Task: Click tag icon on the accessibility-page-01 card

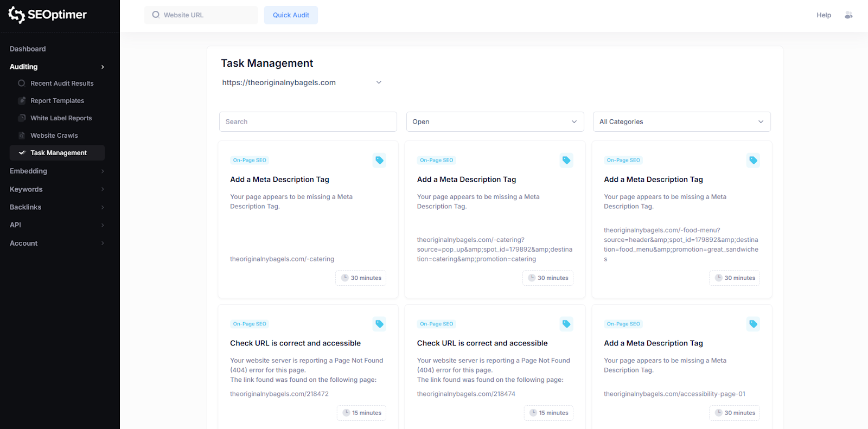Action: [753, 324]
